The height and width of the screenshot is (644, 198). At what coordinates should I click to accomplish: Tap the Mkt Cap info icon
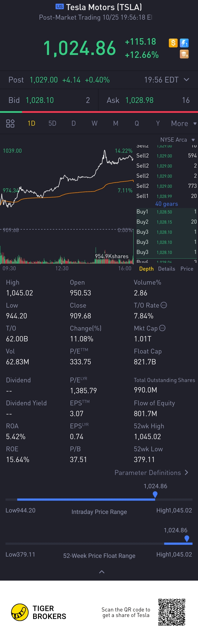coord(162,328)
